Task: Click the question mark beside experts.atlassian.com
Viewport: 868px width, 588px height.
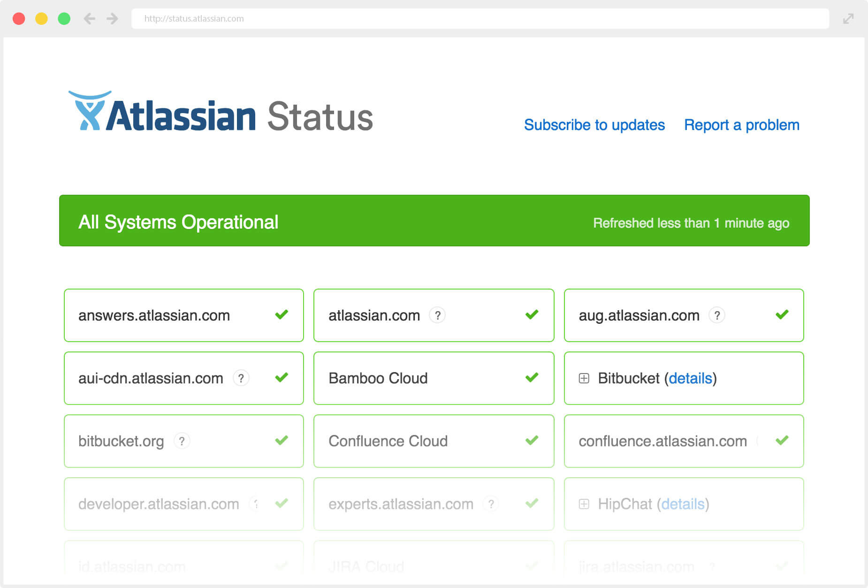Action: coord(491,504)
